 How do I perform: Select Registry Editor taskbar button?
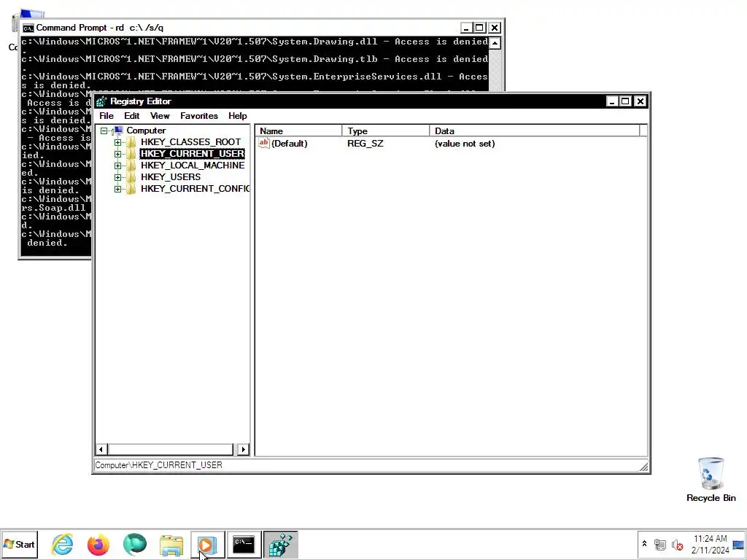[x=280, y=545]
